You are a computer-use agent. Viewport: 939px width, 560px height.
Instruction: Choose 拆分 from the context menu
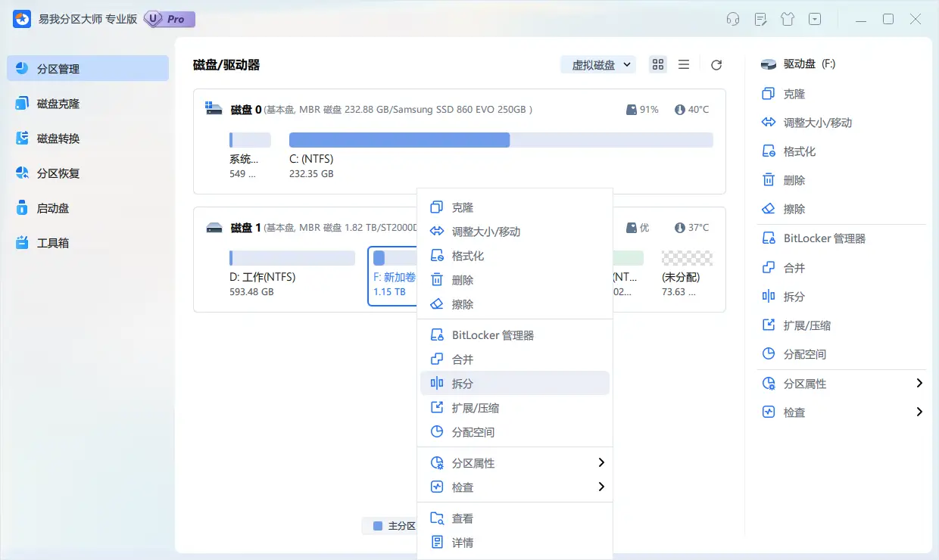[516, 383]
